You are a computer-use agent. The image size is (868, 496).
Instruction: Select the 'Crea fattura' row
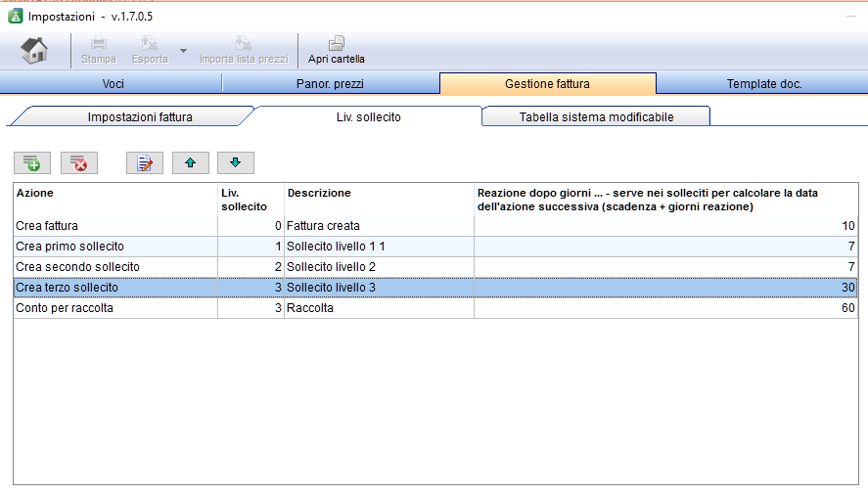point(435,226)
